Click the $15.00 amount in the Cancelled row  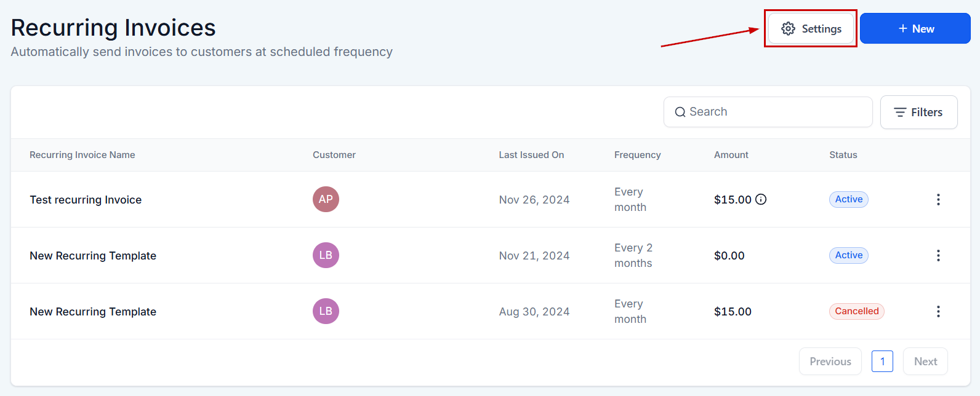point(733,312)
